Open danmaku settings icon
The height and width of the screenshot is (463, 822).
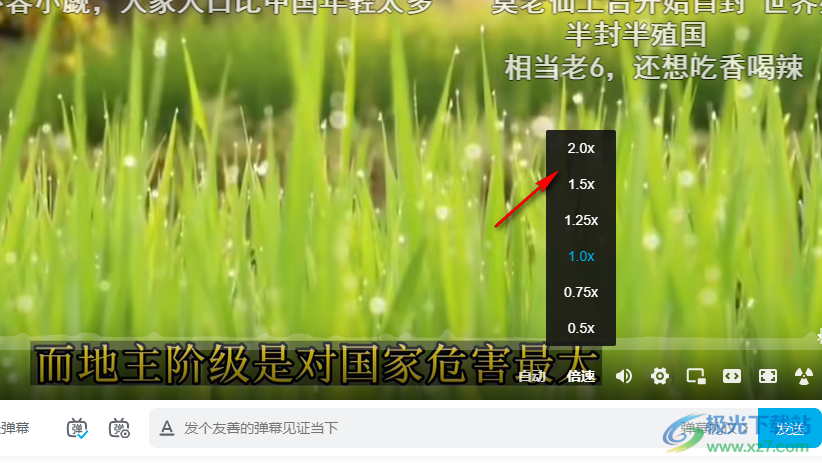coord(119,428)
